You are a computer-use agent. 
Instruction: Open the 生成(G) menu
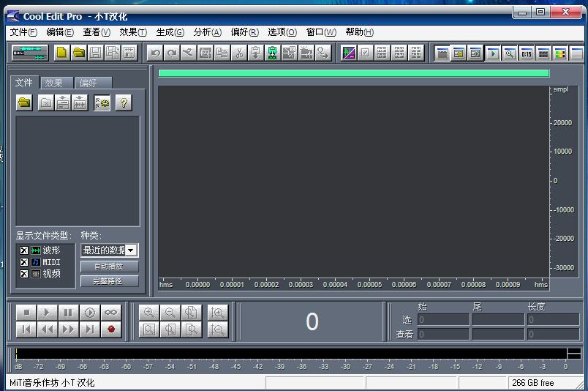coord(170,32)
